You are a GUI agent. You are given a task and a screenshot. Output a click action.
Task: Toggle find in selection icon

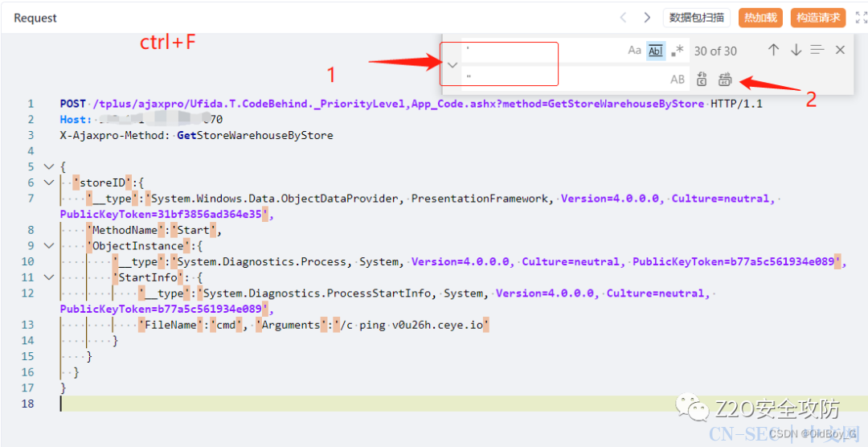[x=817, y=51]
